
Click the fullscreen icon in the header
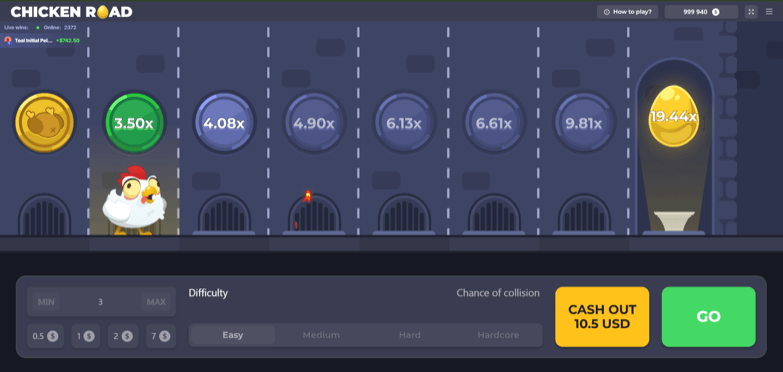pos(751,12)
